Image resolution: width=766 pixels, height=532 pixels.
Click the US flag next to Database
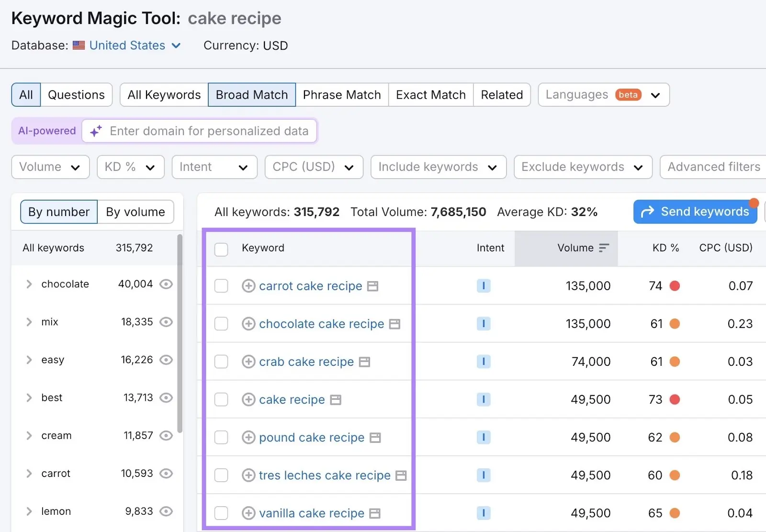coord(78,45)
